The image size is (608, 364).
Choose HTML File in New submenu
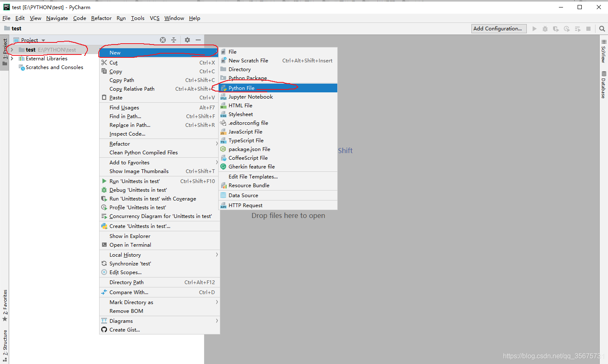pos(278,105)
